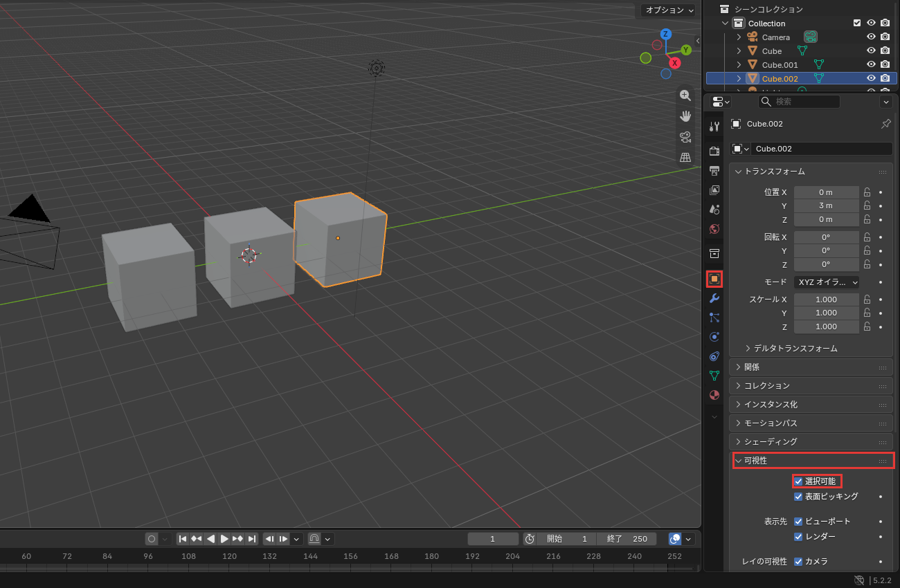
Task: Open the XYZ オイラー rotation mode dropdown
Action: tap(827, 282)
